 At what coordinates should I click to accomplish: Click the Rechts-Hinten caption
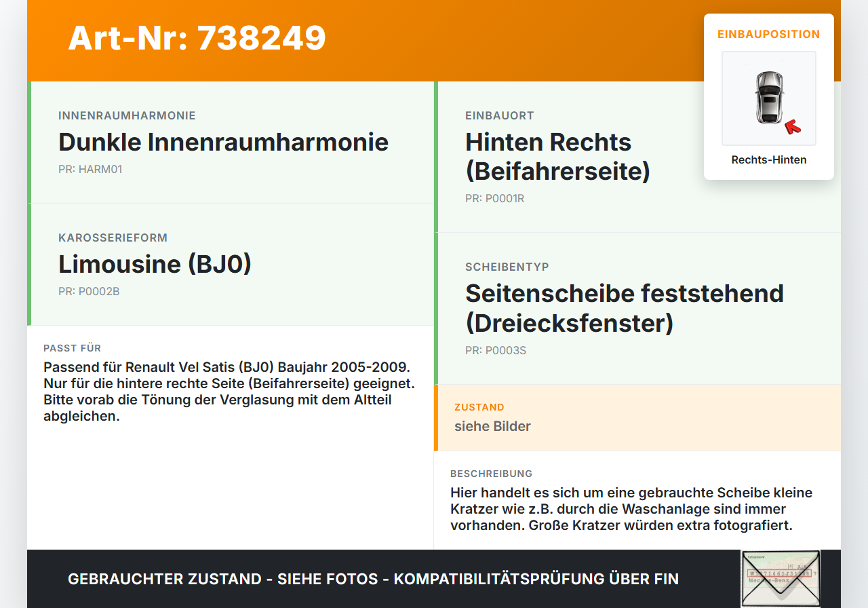(x=769, y=160)
